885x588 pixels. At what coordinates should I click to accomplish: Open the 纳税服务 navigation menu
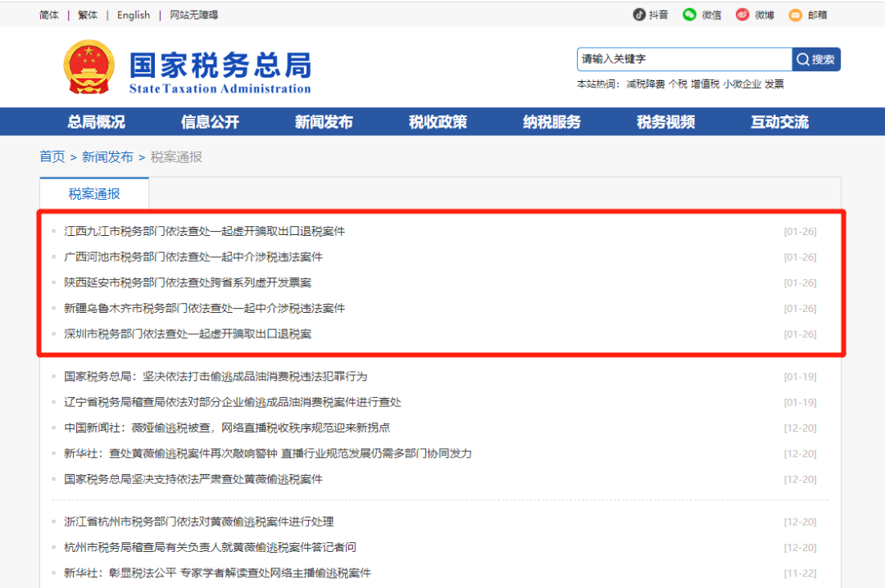(x=551, y=121)
